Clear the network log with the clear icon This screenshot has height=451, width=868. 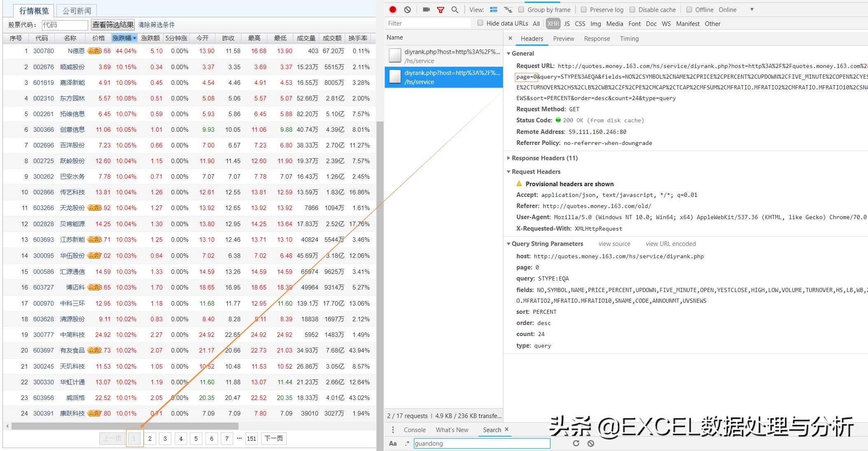coord(407,9)
